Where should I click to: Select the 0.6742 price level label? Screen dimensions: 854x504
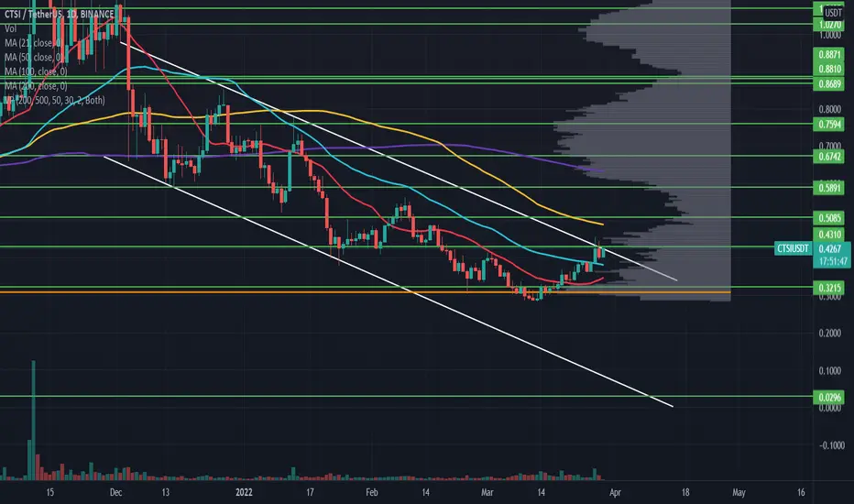[829, 157]
